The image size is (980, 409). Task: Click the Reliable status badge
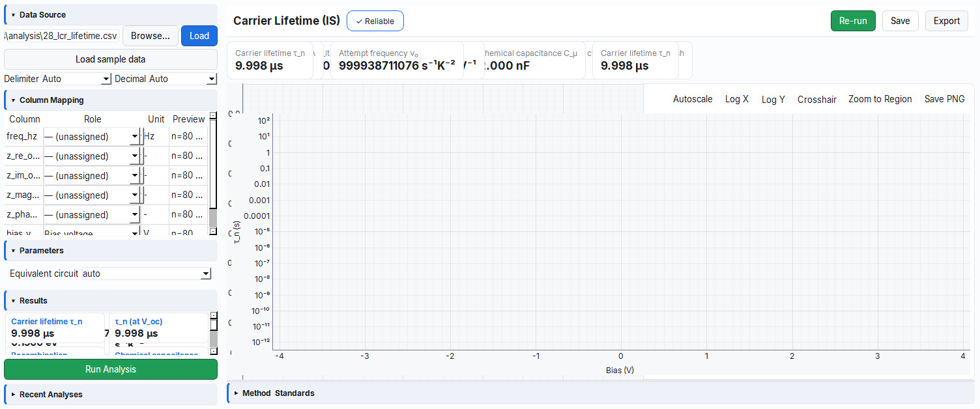pyautogui.click(x=375, y=21)
